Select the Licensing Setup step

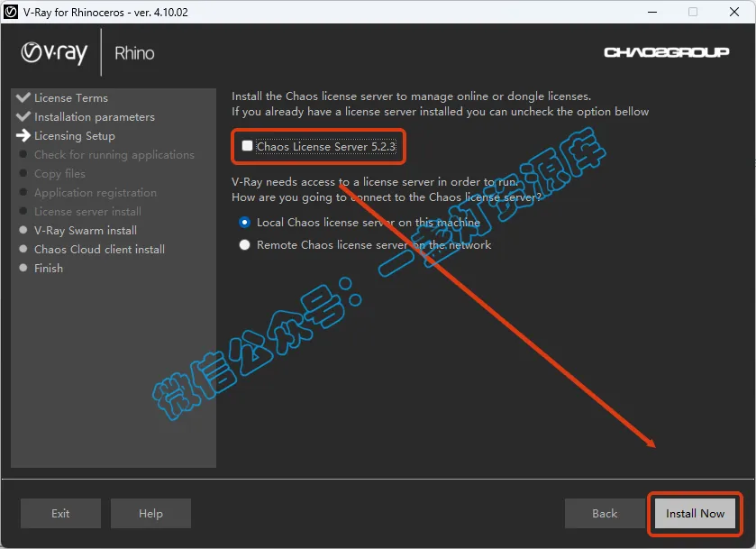(x=75, y=136)
